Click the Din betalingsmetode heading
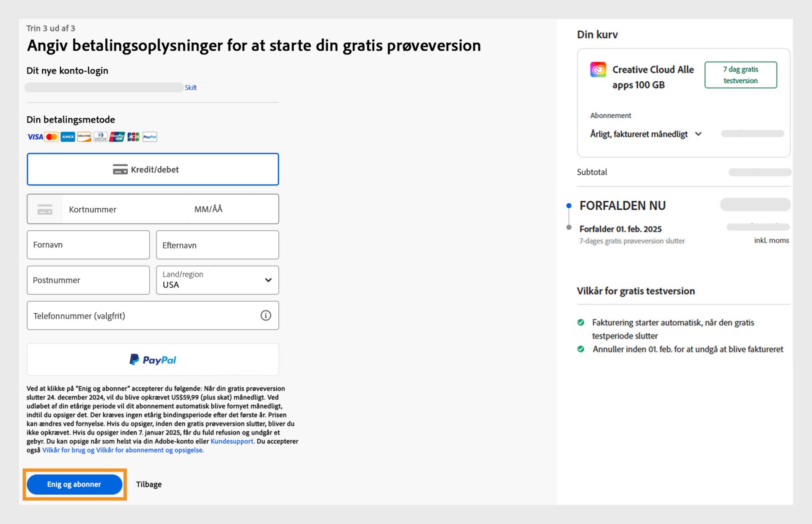The image size is (812, 524). pyautogui.click(x=71, y=120)
